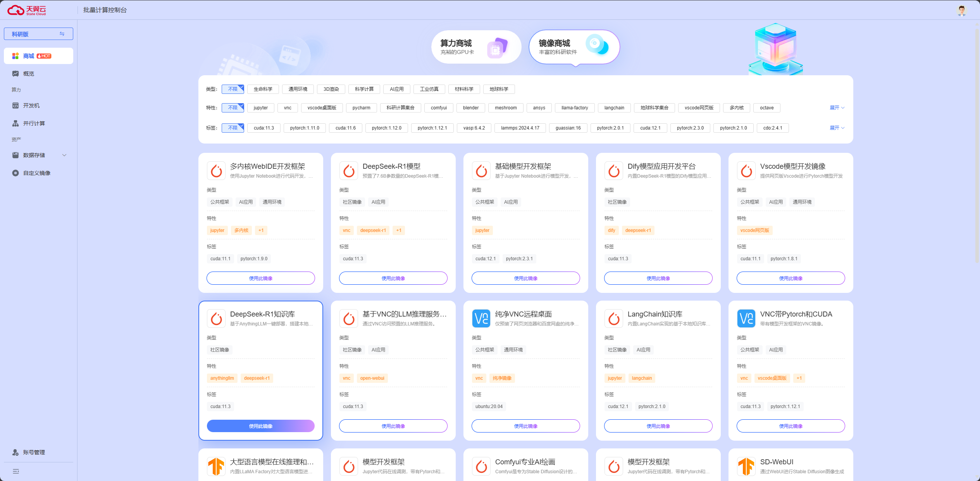Click the Comfyui专业AI绘画 card icon
Viewport: 980px width, 481px height.
point(481,466)
